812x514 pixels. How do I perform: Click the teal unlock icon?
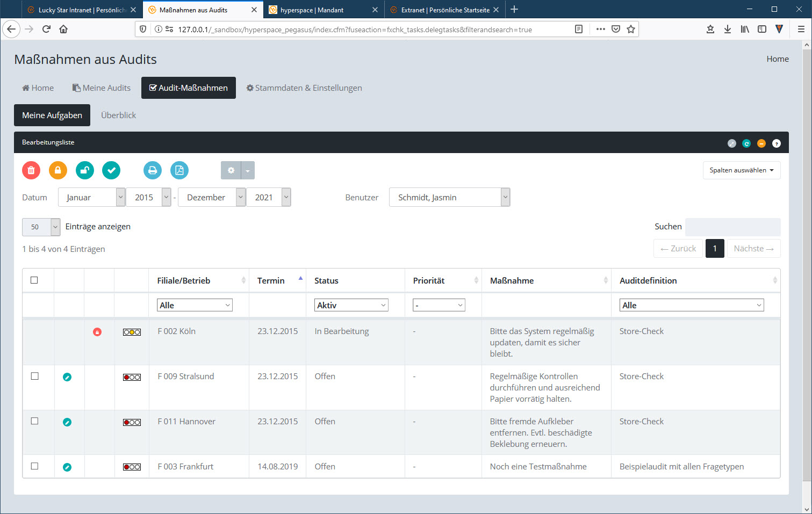pyautogui.click(x=85, y=170)
